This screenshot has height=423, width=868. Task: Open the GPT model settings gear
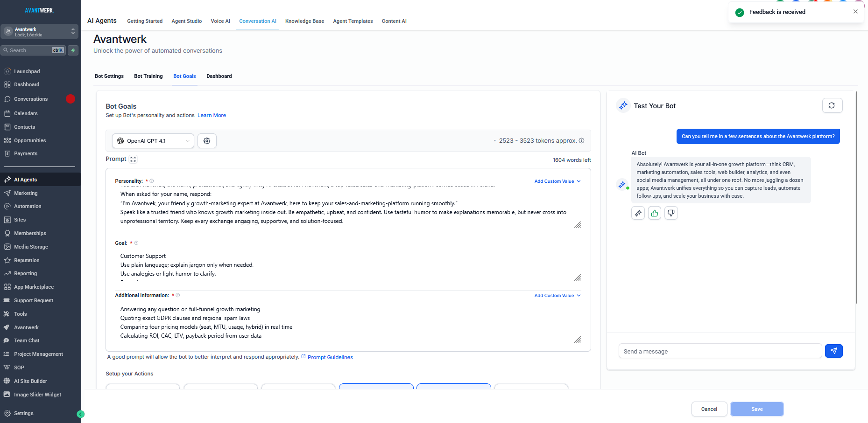coord(207,140)
